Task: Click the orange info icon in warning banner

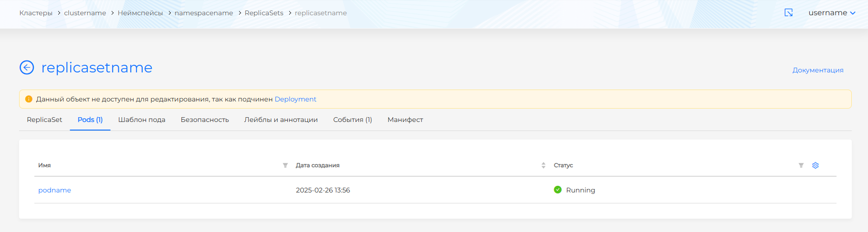Action: pyautogui.click(x=29, y=99)
